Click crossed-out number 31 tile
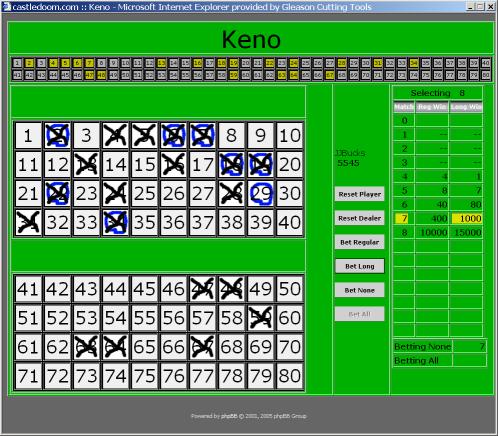 (x=28, y=223)
